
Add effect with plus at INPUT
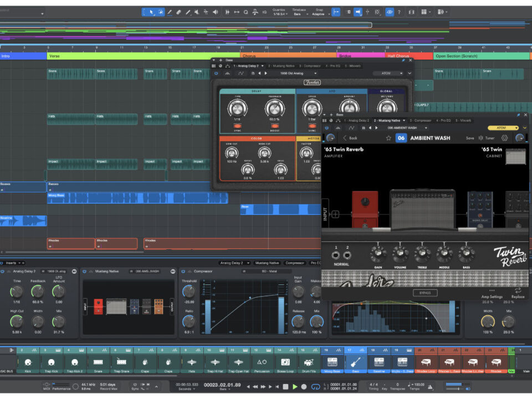[x=335, y=214]
